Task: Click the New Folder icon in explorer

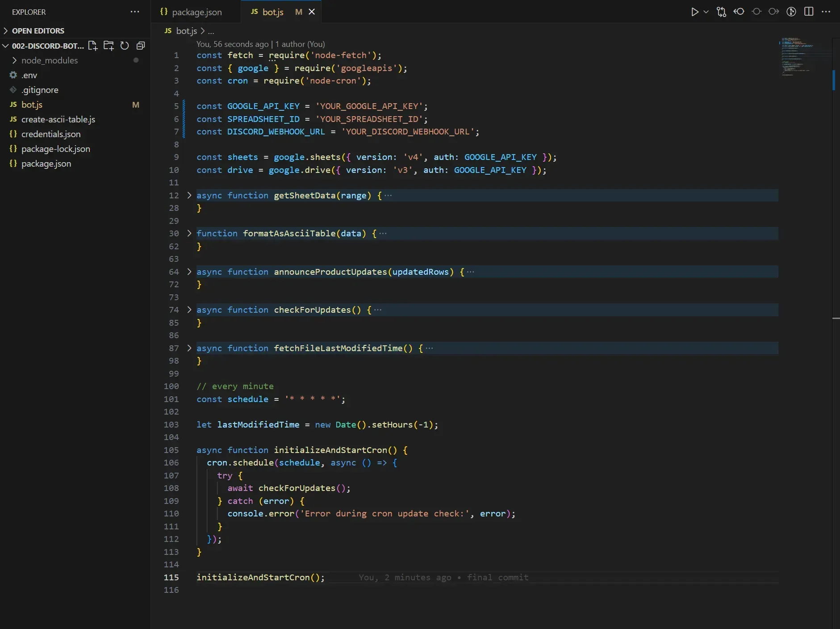Action: (x=109, y=46)
